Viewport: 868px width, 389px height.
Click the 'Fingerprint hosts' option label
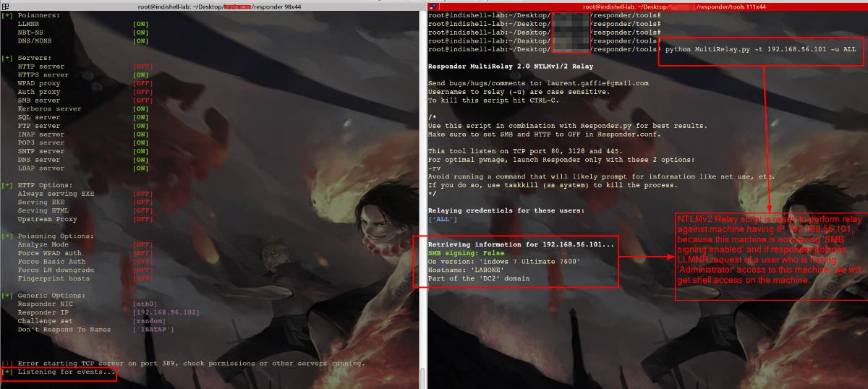(x=54, y=278)
